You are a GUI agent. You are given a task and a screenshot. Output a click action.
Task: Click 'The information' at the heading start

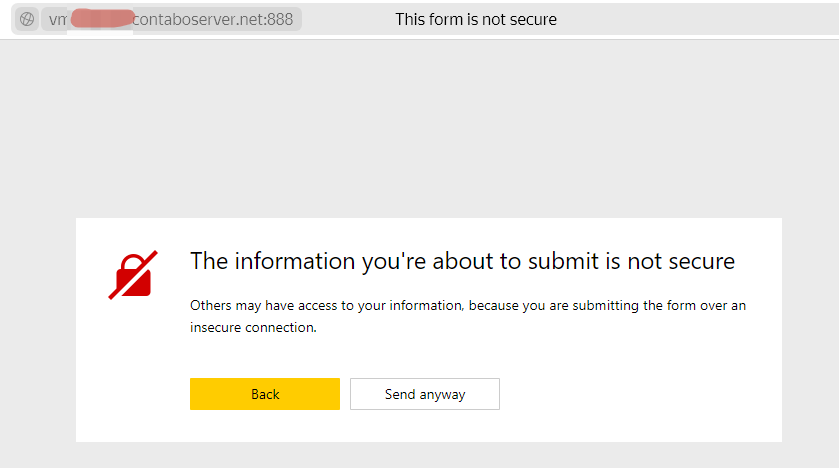pyautogui.click(x=258, y=261)
